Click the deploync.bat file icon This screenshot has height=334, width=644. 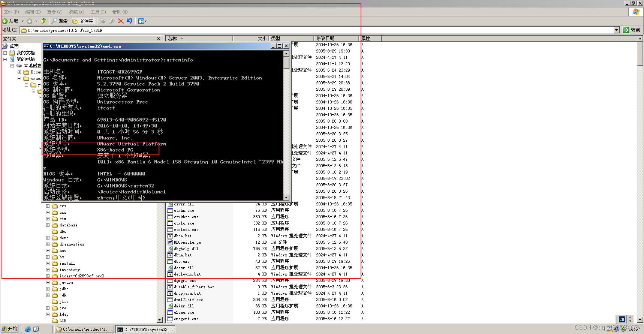(x=170, y=274)
